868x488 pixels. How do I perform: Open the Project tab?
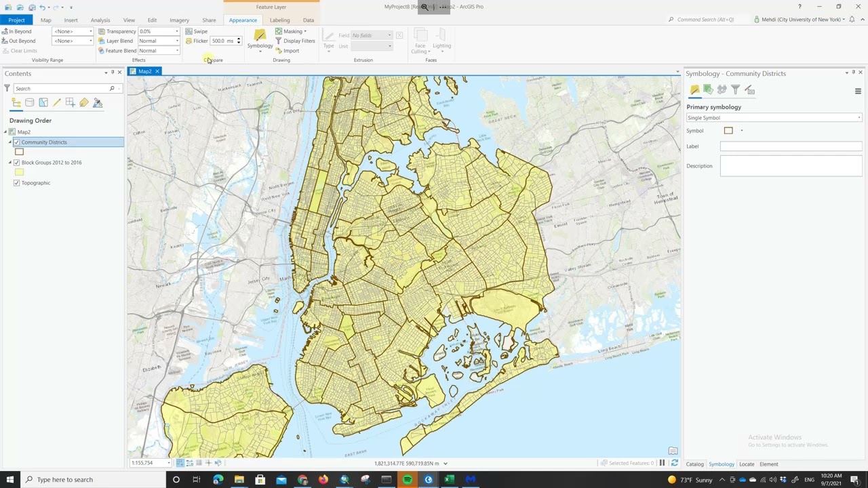click(16, 20)
